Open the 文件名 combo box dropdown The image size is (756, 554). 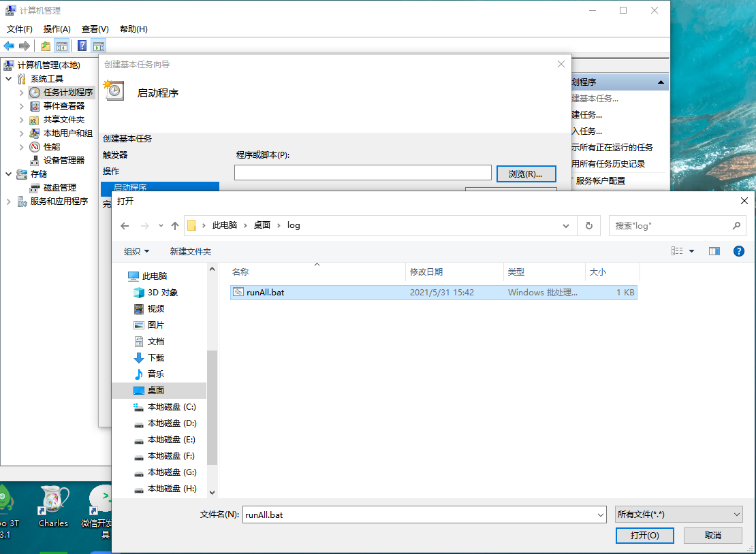[600, 515]
